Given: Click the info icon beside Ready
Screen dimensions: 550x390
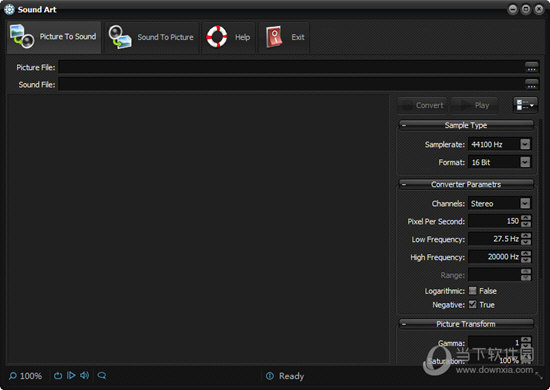Looking at the screenshot, I should pyautogui.click(x=270, y=376).
